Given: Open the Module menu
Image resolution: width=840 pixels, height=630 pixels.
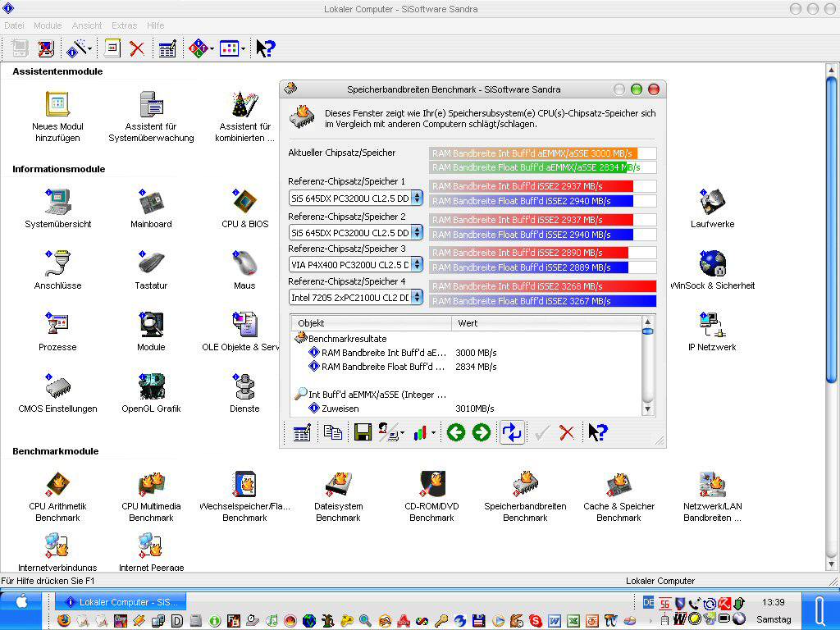Looking at the screenshot, I should [x=48, y=25].
